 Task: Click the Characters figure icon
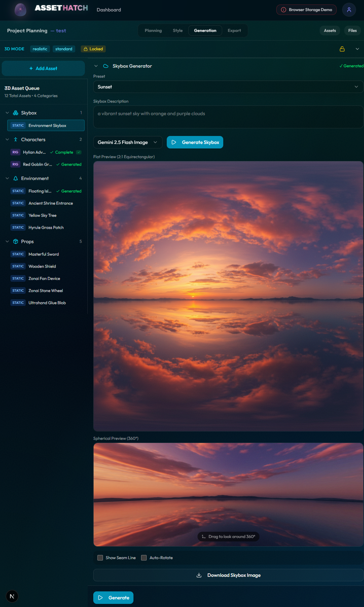coord(16,139)
